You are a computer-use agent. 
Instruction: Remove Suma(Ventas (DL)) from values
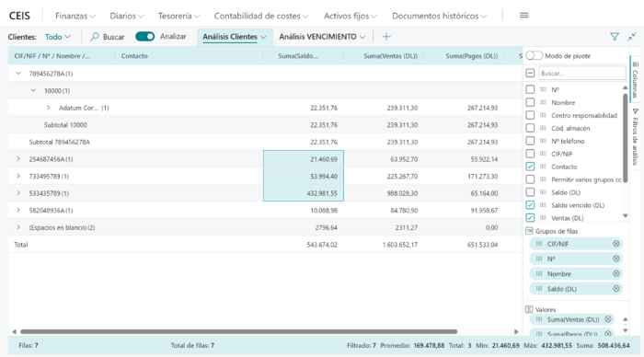click(608, 319)
